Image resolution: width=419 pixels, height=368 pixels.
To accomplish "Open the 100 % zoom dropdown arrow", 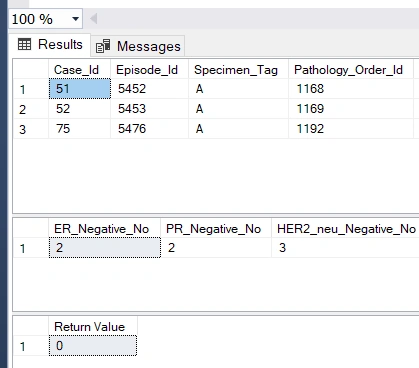I will 76,19.
